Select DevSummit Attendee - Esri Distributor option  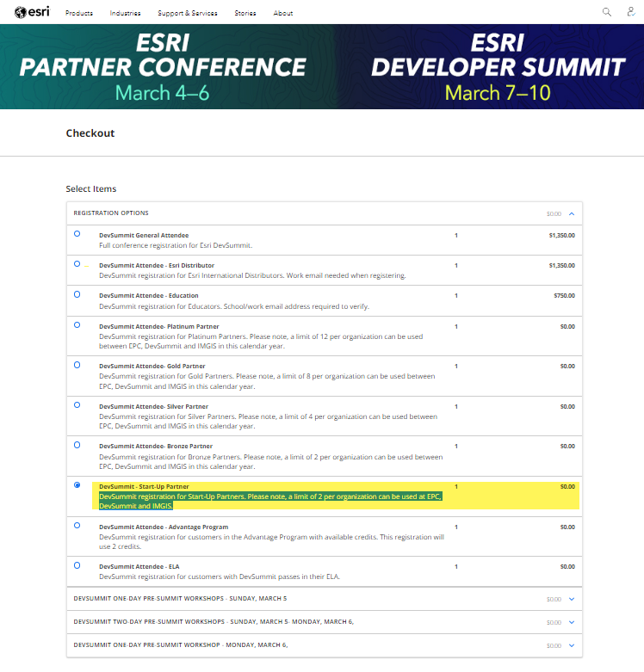coord(77,263)
